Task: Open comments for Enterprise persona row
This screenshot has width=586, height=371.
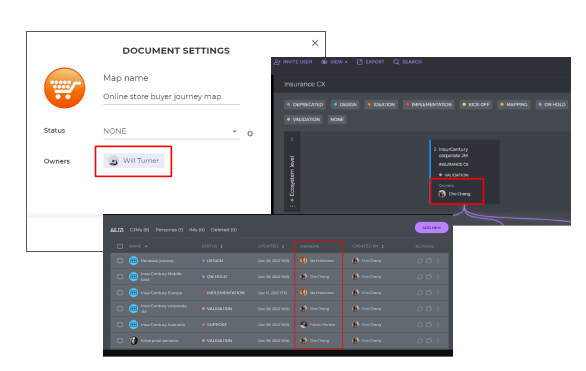Action: pyautogui.click(x=420, y=341)
